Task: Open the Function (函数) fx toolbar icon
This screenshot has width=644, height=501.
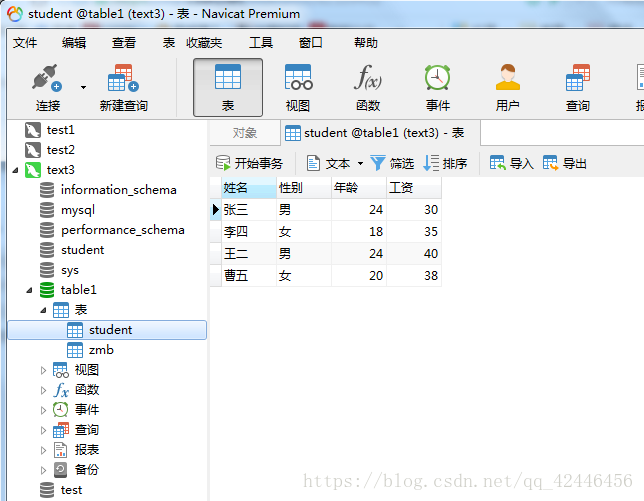Action: (x=368, y=77)
